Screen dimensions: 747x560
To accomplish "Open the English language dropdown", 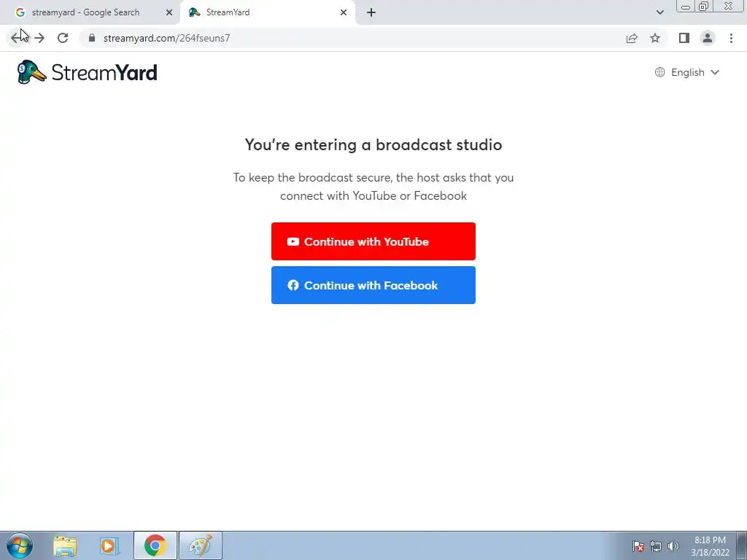I will click(687, 72).
